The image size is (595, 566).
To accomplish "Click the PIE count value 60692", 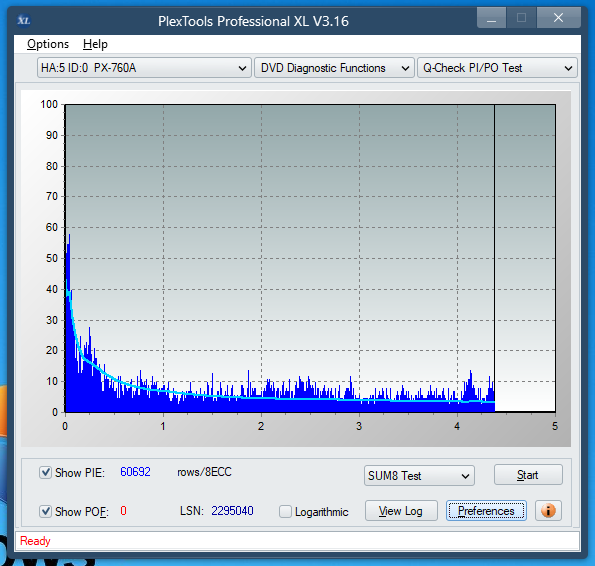I will [135, 472].
